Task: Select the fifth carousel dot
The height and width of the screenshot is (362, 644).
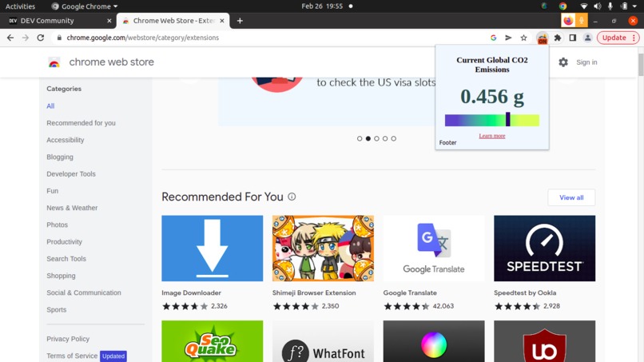Action: click(393, 138)
